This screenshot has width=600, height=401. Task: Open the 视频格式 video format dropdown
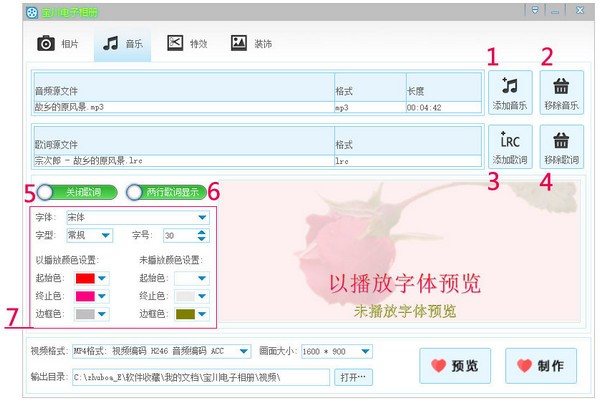pyautogui.click(x=247, y=351)
